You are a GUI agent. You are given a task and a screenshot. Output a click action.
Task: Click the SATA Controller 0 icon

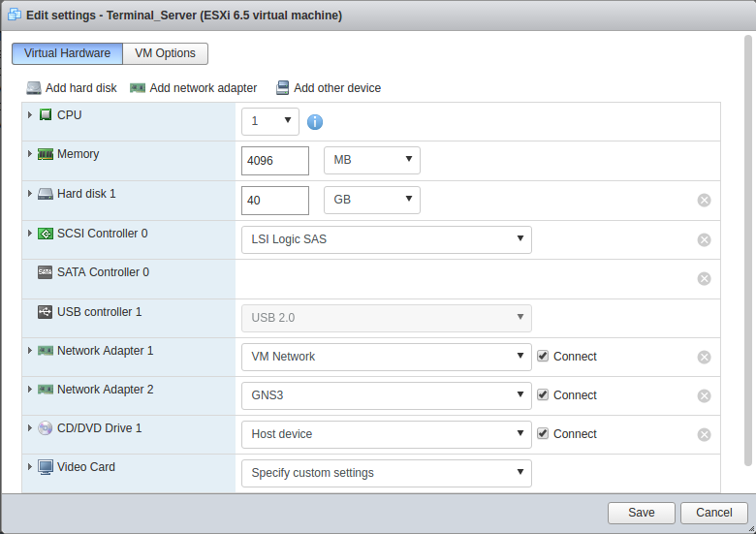45,272
